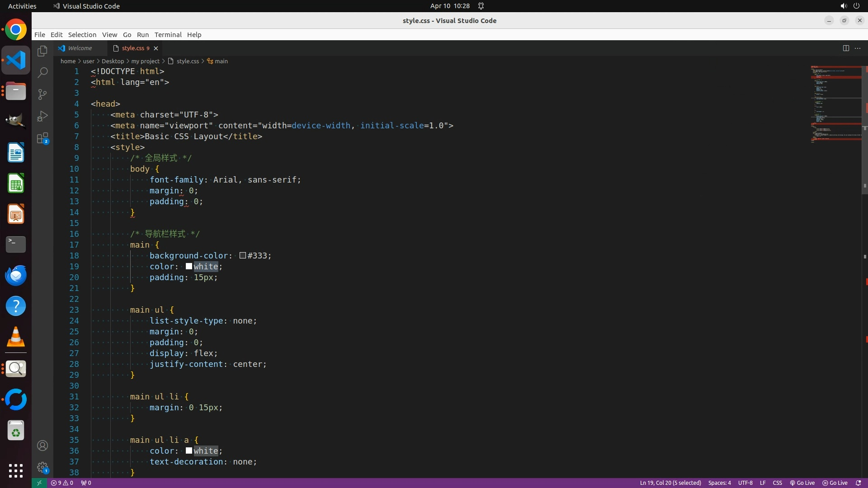Open the Explorer view in activity bar
The width and height of the screenshot is (868, 488).
pos(42,51)
